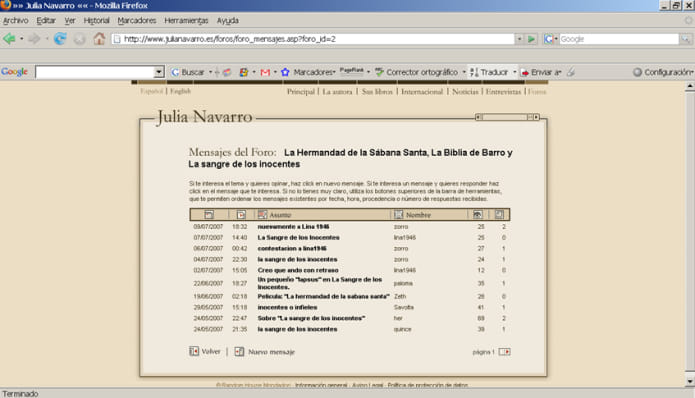Sort by Nombre column header icon
Viewport: 695px width, 398px height.
point(398,215)
